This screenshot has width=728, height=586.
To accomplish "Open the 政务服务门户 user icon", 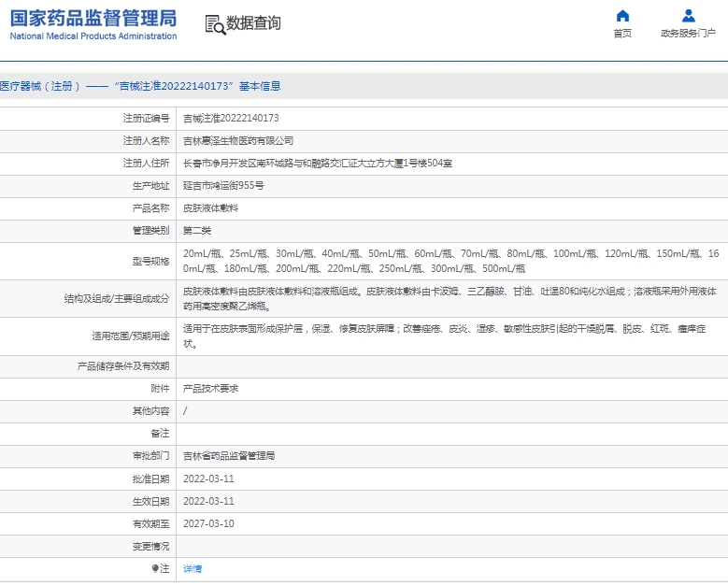I will tap(688, 16).
